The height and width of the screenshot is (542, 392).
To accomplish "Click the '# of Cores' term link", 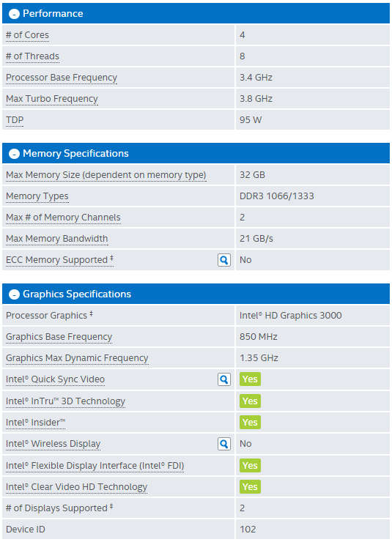I will pos(27,35).
